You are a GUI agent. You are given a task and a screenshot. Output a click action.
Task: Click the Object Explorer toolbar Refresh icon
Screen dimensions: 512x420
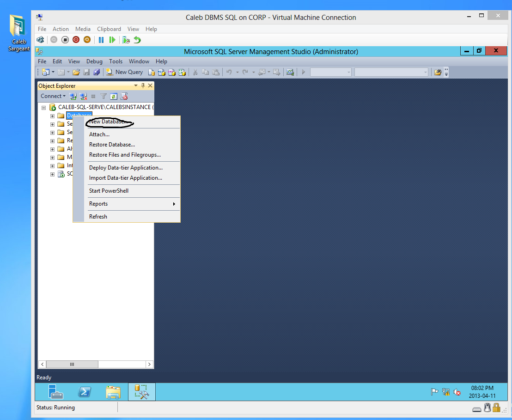point(114,97)
